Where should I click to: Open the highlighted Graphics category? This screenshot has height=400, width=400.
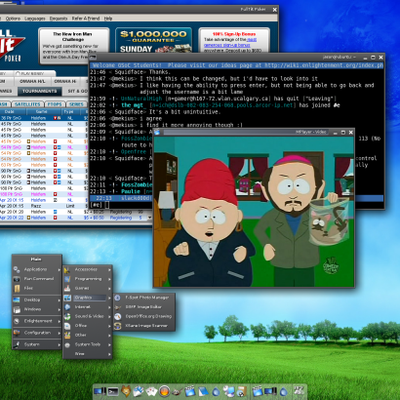click(x=87, y=297)
